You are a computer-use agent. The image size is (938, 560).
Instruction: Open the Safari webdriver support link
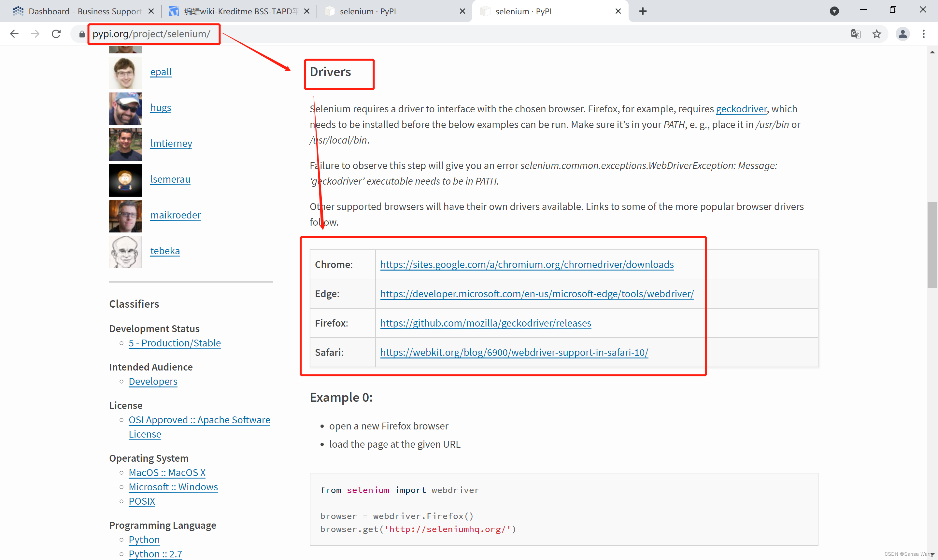(514, 353)
